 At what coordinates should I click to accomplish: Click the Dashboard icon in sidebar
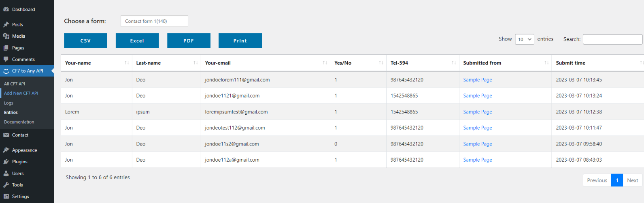(6, 9)
